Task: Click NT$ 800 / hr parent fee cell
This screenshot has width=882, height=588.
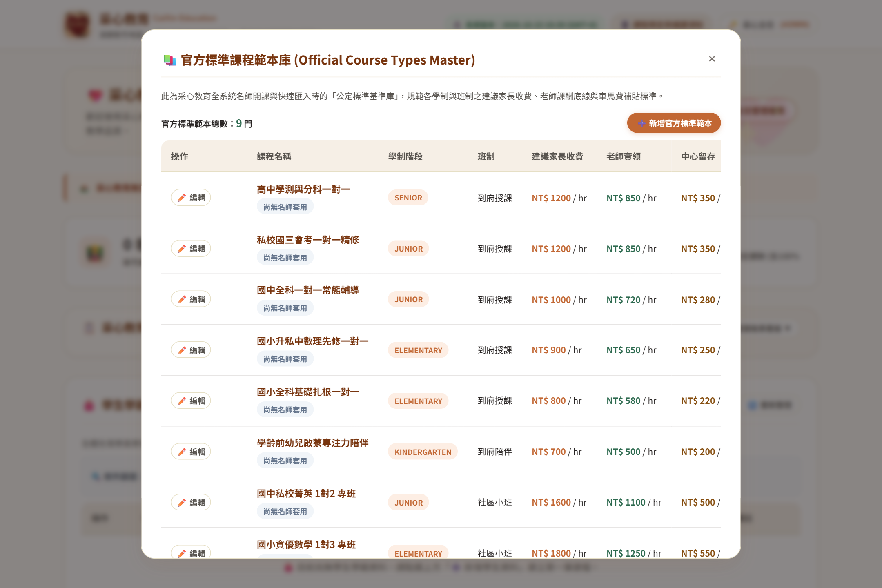Action: click(x=557, y=401)
